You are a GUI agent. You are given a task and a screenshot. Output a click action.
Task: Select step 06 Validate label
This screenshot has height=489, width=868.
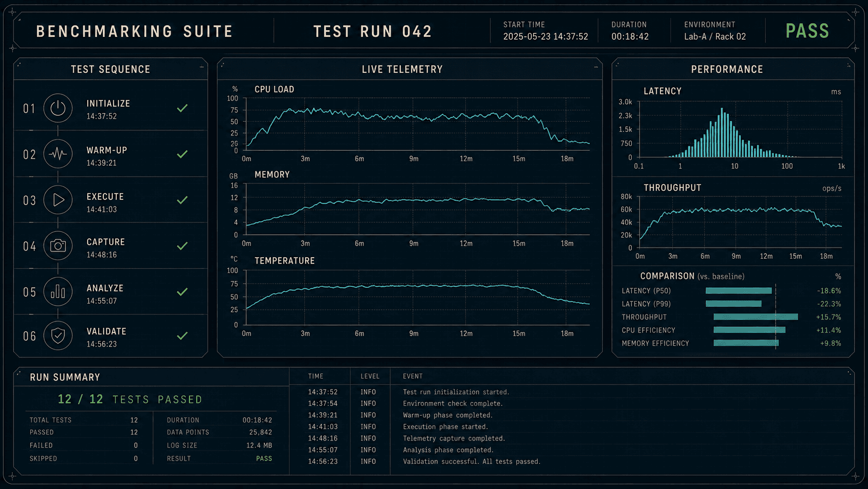(x=106, y=331)
